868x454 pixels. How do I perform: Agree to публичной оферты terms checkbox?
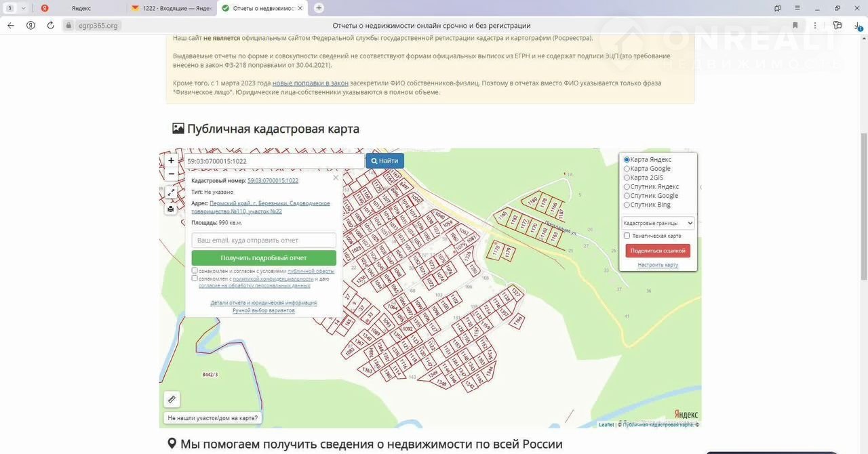[195, 270]
